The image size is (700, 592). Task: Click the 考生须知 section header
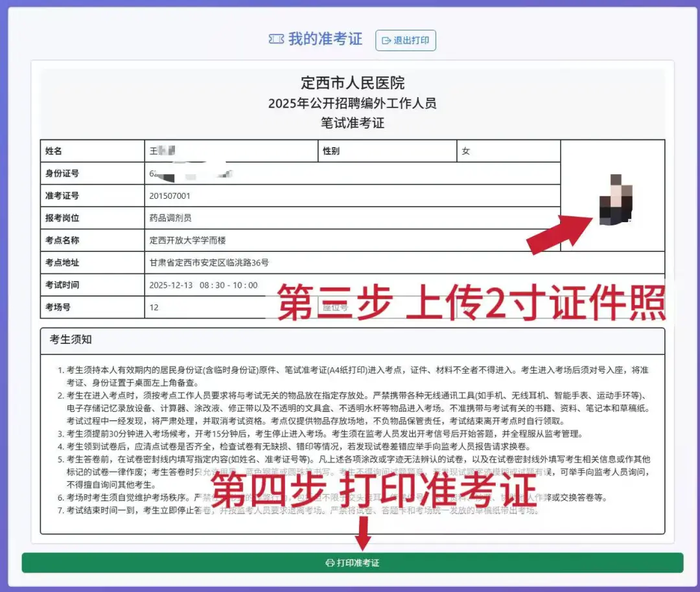(71, 340)
